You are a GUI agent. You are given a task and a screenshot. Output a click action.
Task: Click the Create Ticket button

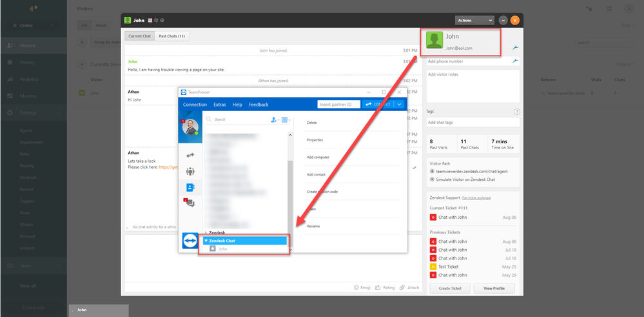pyautogui.click(x=450, y=288)
